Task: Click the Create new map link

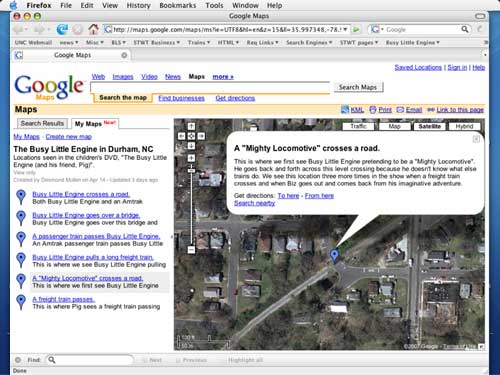Action: tap(69, 137)
